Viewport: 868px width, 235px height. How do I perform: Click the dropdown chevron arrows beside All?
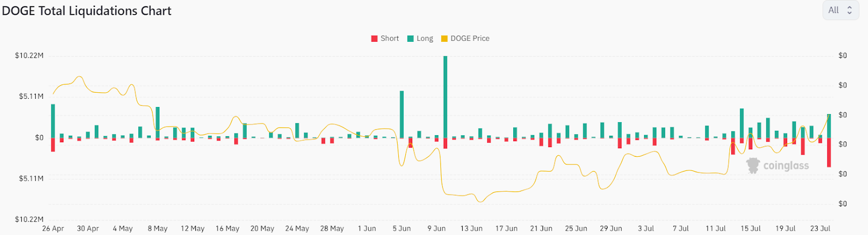click(x=850, y=10)
